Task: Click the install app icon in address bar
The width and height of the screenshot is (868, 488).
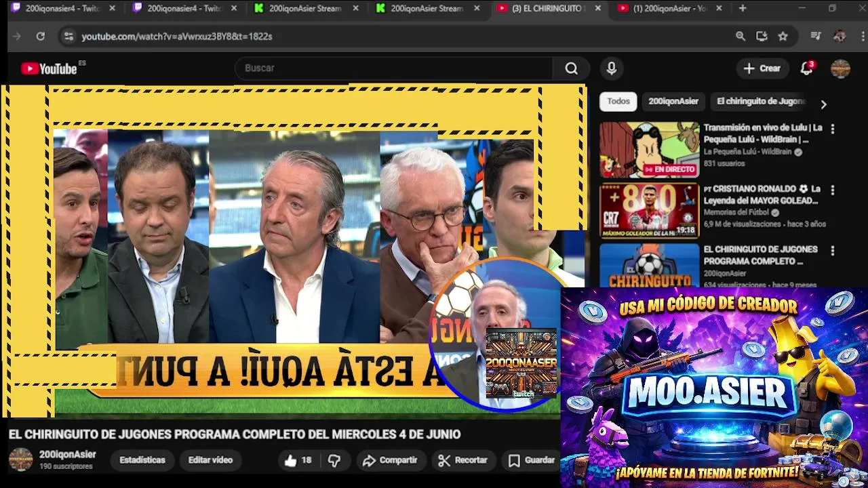Action: point(762,37)
